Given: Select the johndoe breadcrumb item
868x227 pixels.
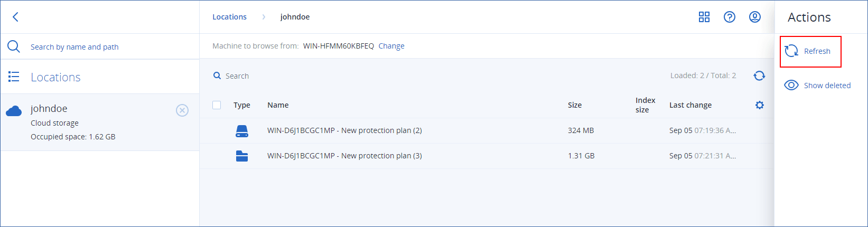Looking at the screenshot, I should pyautogui.click(x=295, y=17).
